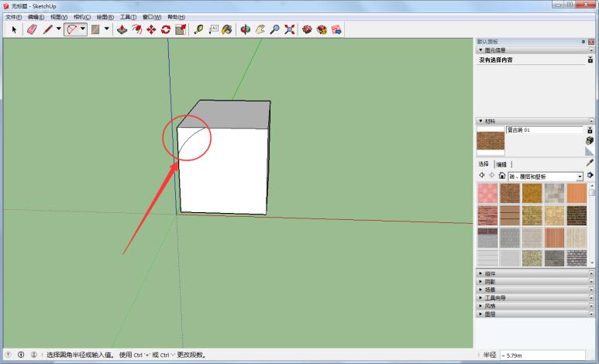
Task: Open the 3D Warehouse icon
Action: coord(307,29)
